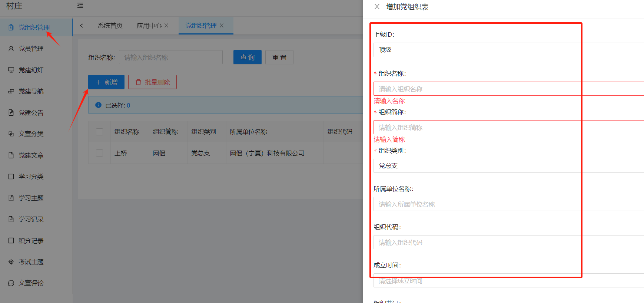The image size is (644, 303).
Task: Click the tab bar left scroll arrow
Action: coord(82,26)
